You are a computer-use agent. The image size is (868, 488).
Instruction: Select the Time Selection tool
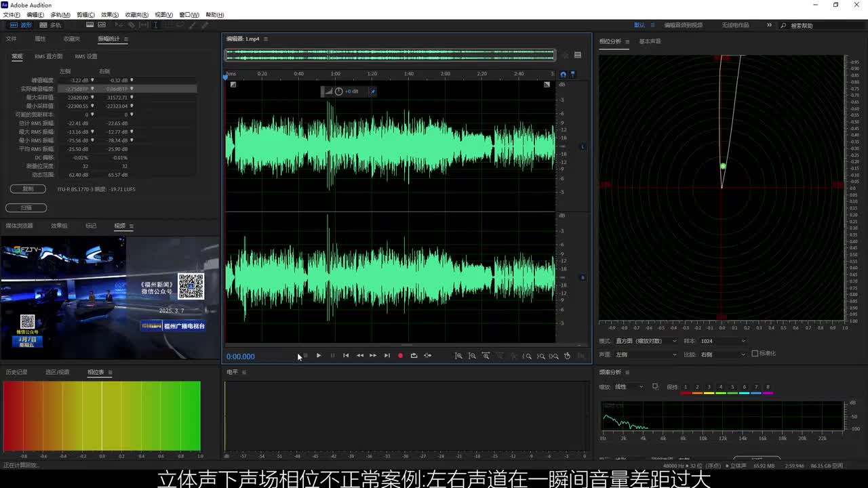click(x=155, y=25)
